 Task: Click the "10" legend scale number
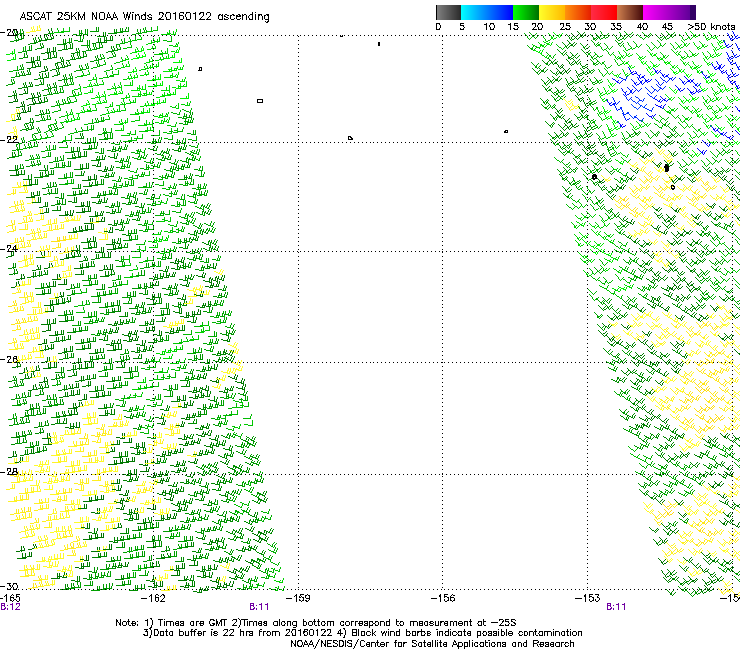(x=489, y=27)
